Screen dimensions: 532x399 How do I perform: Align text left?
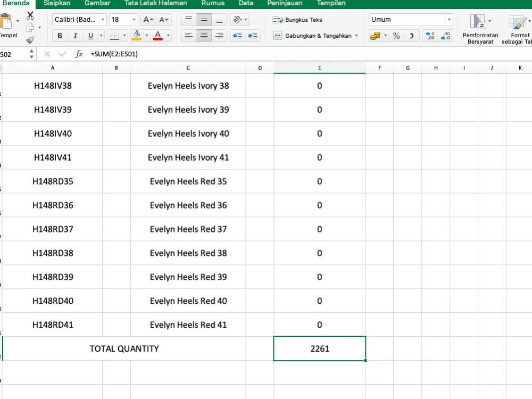click(x=189, y=36)
